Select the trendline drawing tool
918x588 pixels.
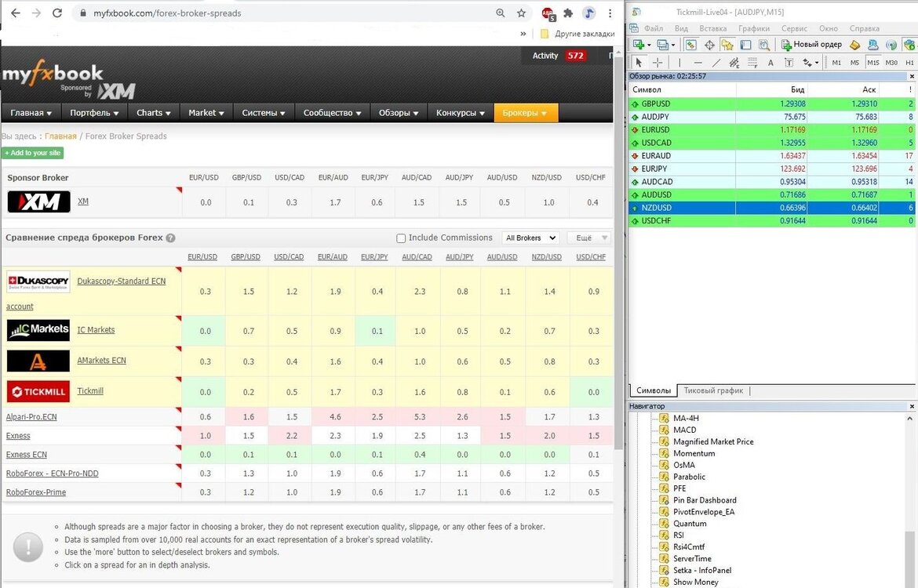pos(716,63)
